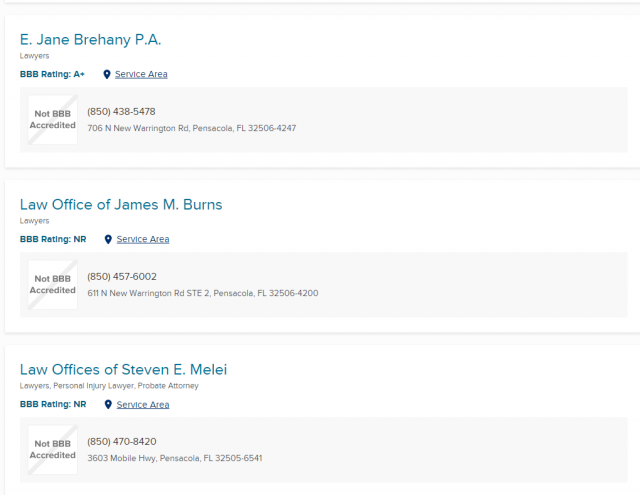Call phone number (850) 470-8420
Viewport: 640px width, 495px height.
(x=122, y=441)
